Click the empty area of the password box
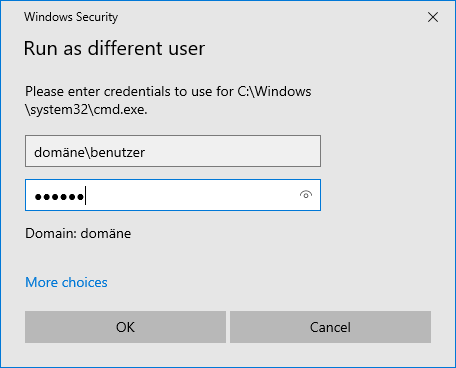456x368 pixels. [192, 195]
